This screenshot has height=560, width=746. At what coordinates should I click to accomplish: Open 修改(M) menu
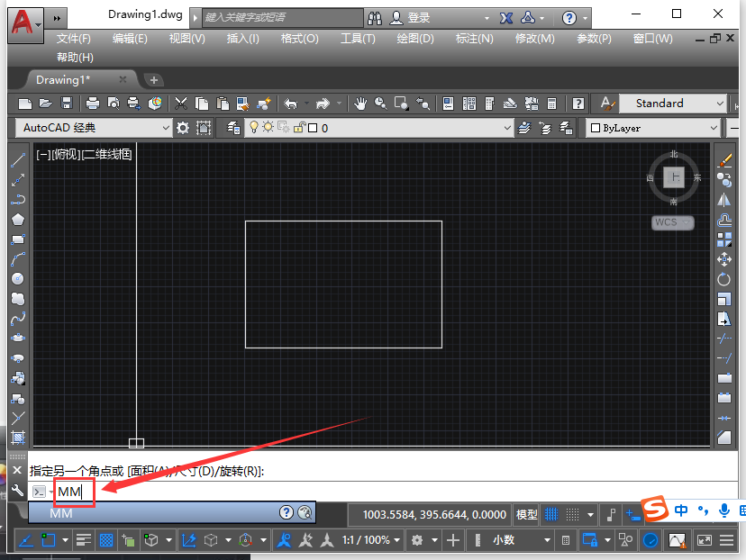[535, 39]
